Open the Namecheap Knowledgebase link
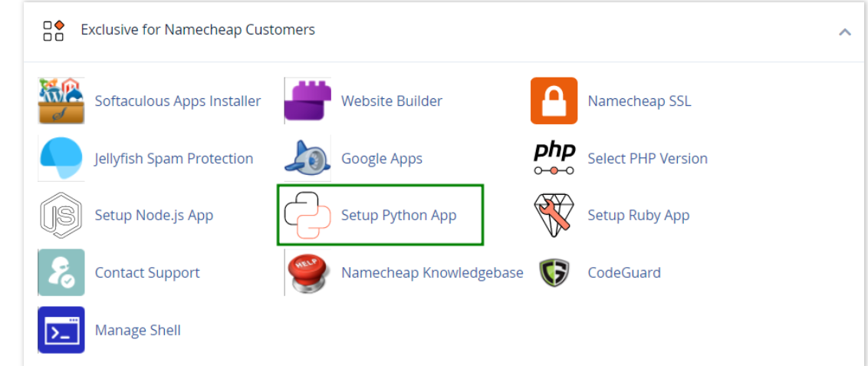 click(x=432, y=273)
